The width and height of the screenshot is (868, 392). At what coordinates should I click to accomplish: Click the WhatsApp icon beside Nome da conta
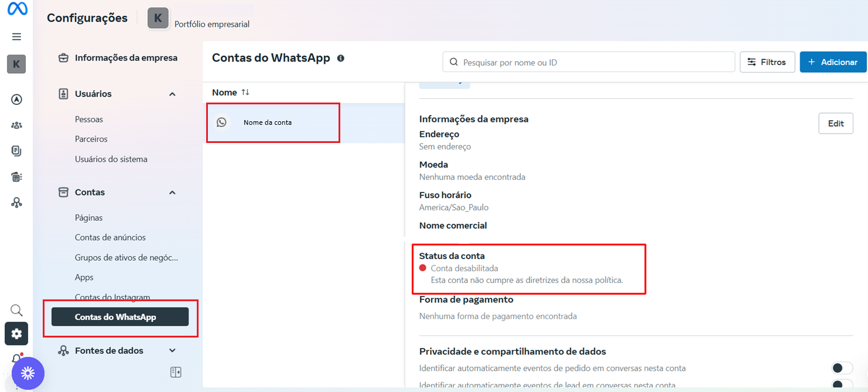coord(221,122)
